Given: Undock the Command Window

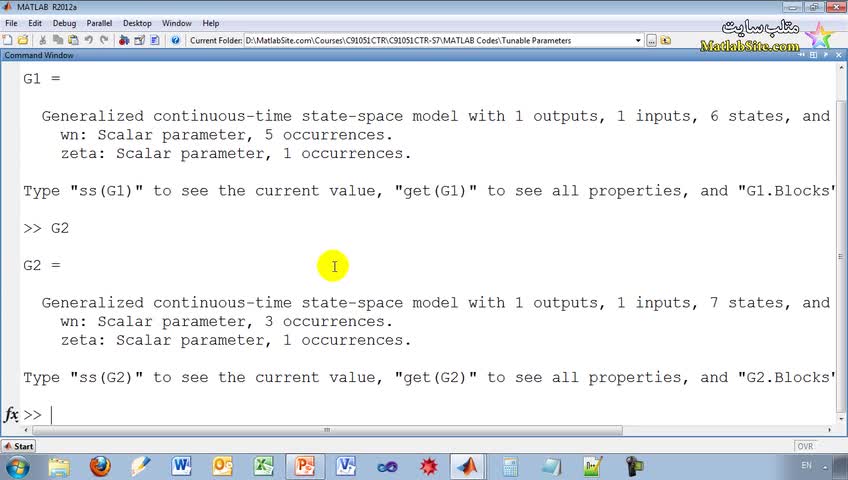Looking at the screenshot, I should 826,55.
